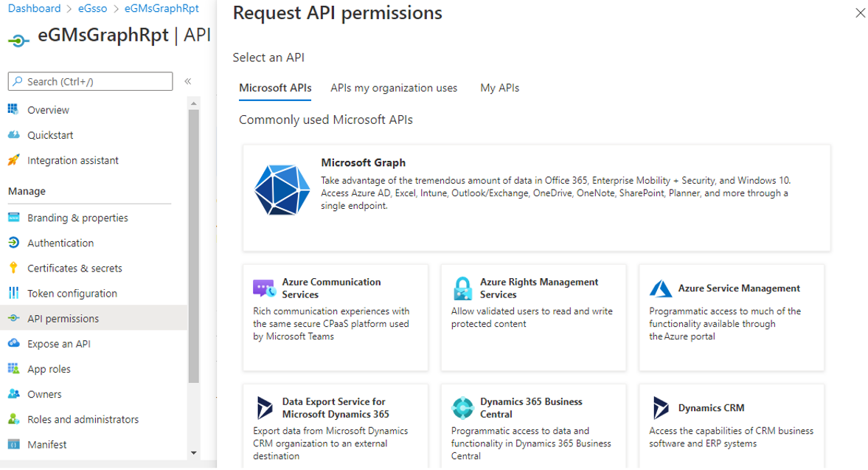
Task: Click the Dynamics CRM logo icon
Action: [661, 408]
